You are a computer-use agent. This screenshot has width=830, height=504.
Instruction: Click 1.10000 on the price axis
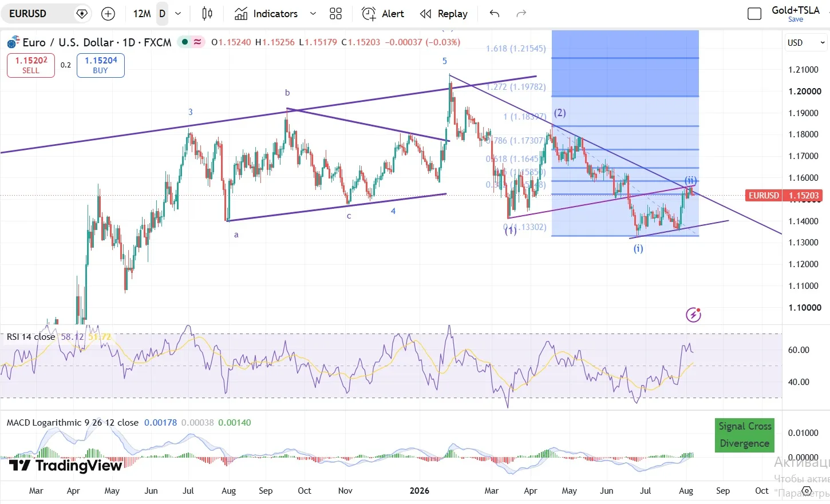(804, 308)
